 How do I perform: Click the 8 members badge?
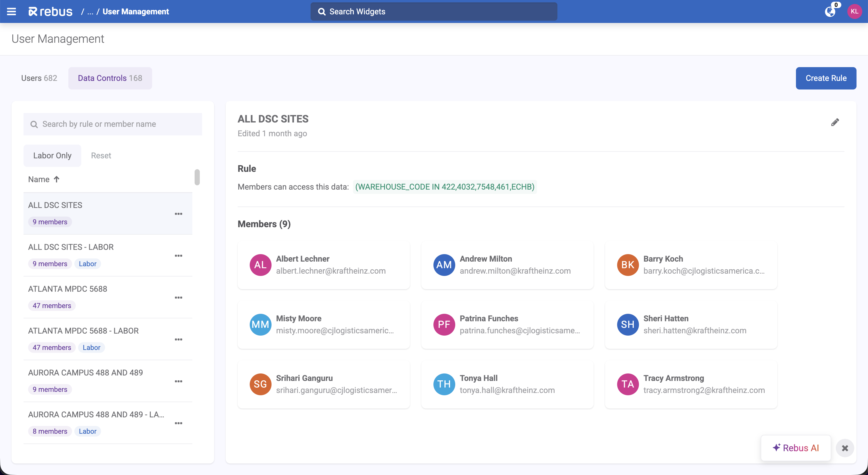50,431
